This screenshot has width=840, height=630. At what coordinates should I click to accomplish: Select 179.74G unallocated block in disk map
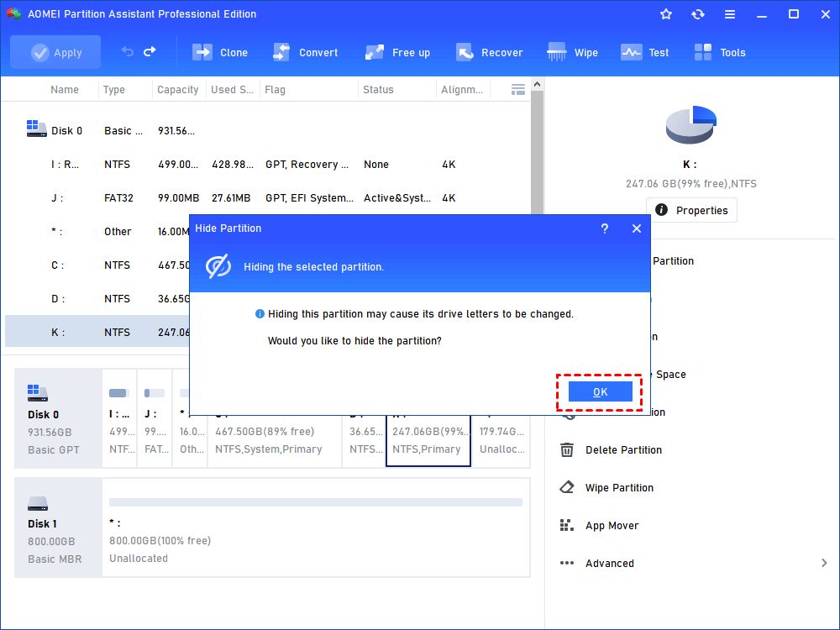[501, 440]
